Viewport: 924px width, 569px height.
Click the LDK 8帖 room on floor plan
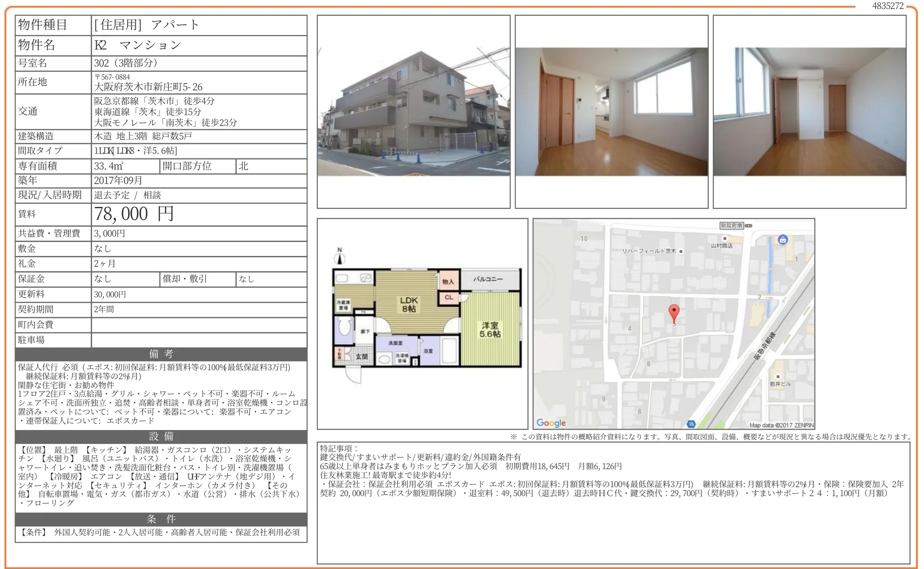[x=409, y=305]
